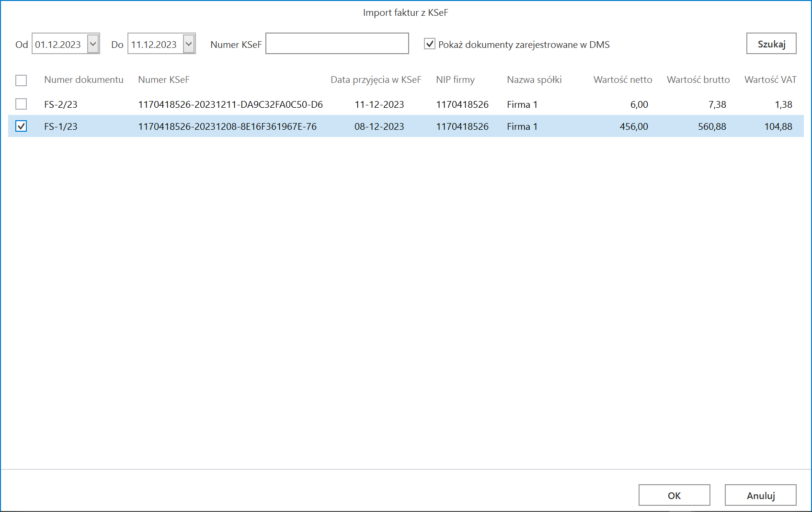Click KSeF number ending 8E16F361967E-76
This screenshot has width=812, height=512.
[228, 126]
